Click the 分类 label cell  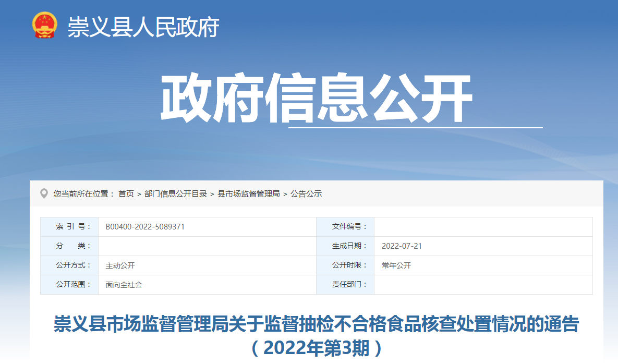click(x=69, y=246)
